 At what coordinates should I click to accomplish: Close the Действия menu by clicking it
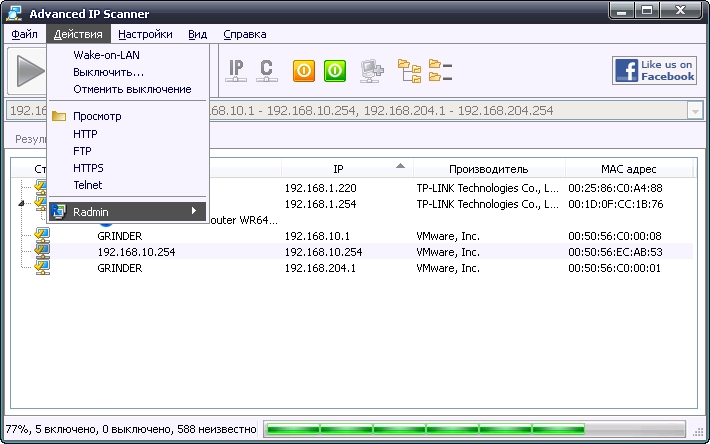78,34
